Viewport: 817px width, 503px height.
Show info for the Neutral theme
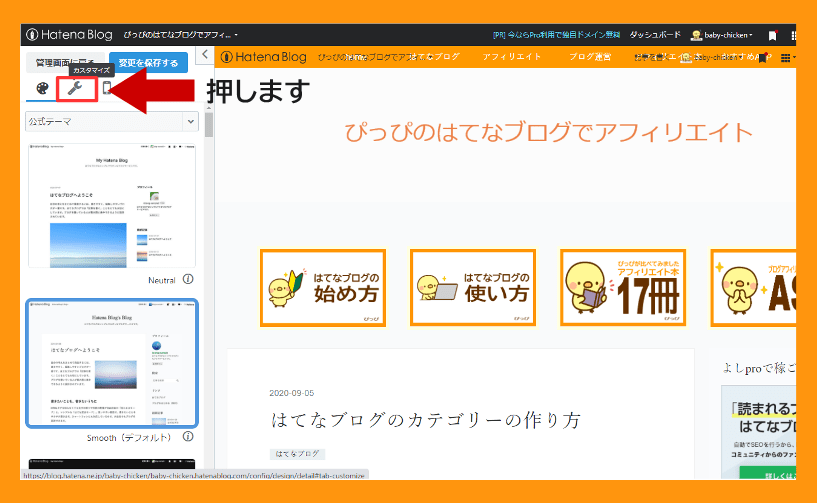[x=188, y=279]
